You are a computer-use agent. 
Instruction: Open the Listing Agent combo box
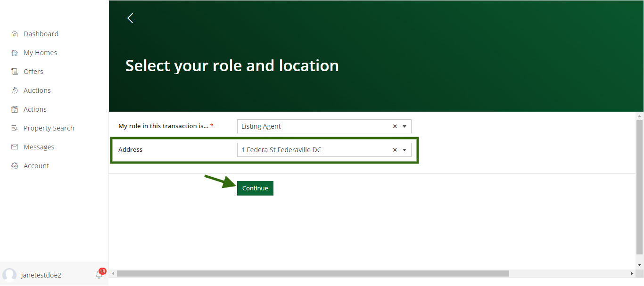324,126
